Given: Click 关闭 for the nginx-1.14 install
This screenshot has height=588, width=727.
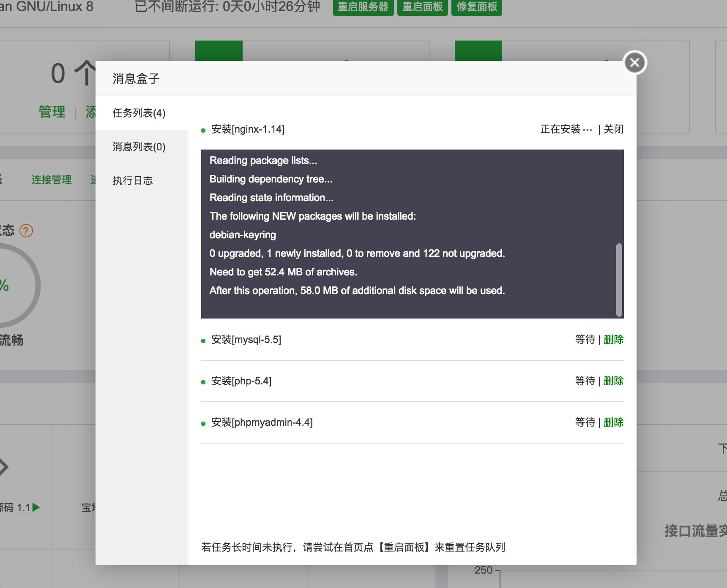Looking at the screenshot, I should point(613,129).
